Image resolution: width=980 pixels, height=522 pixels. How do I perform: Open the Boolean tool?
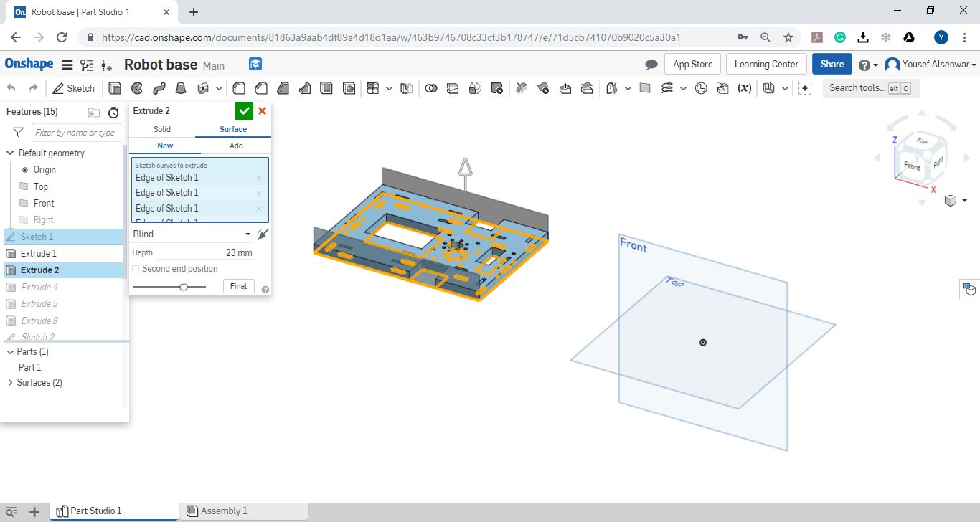click(x=431, y=88)
